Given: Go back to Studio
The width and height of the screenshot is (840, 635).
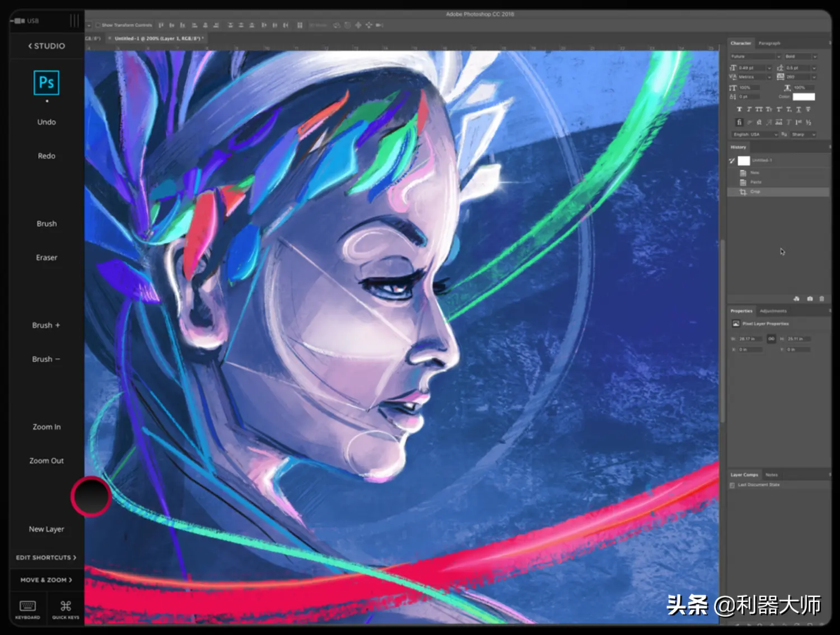Looking at the screenshot, I should coord(46,46).
